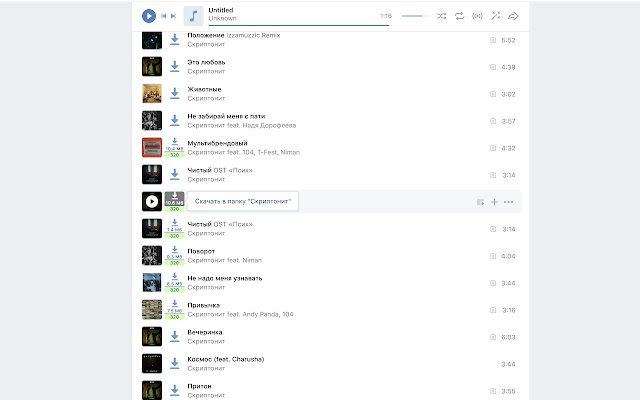The width and height of the screenshot is (640, 400).
Task: Click the play button in the top player
Action: (x=149, y=16)
